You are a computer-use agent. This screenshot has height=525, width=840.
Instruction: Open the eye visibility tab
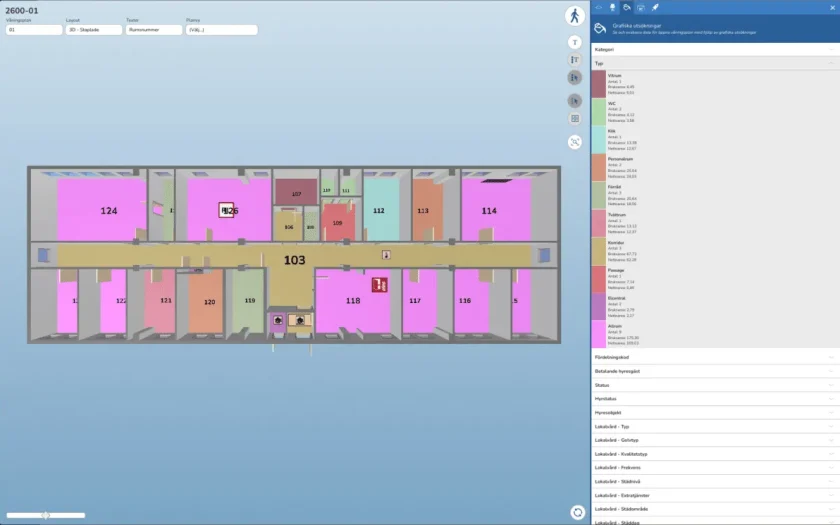coord(598,7)
